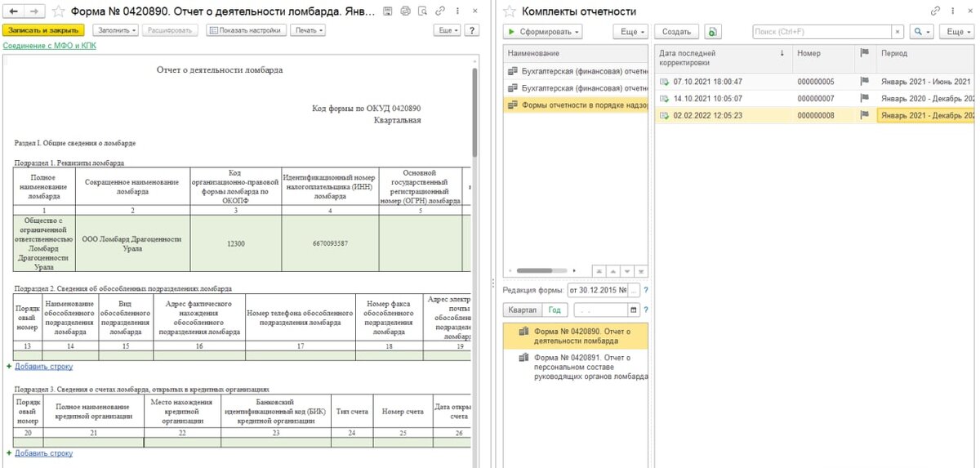The width and height of the screenshot is (980, 468).
Task: Open the Еще dropdown in the pawnshop form
Action: [448, 30]
